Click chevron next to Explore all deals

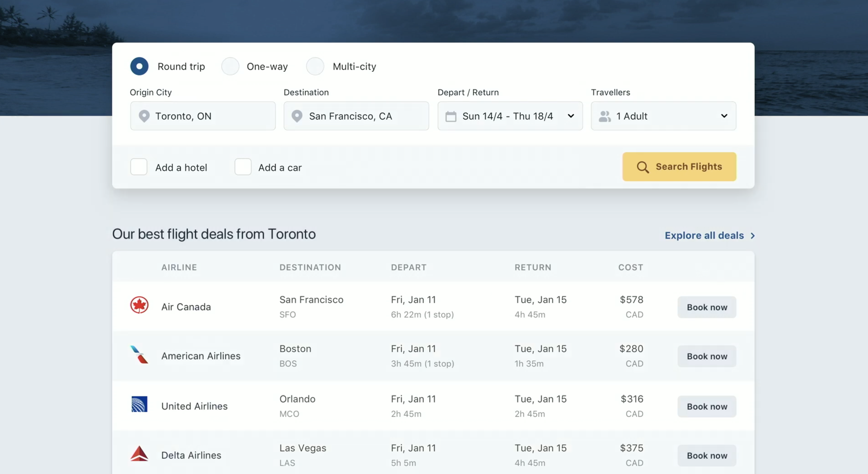pos(753,236)
